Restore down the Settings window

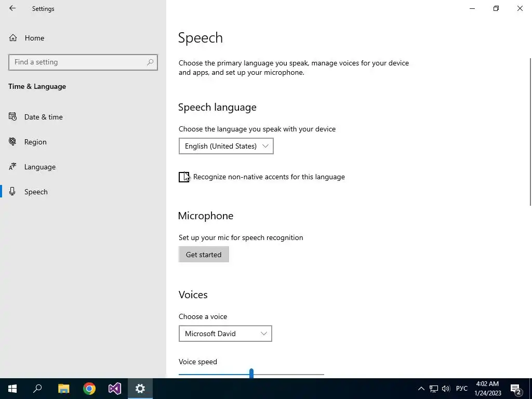coord(496,8)
